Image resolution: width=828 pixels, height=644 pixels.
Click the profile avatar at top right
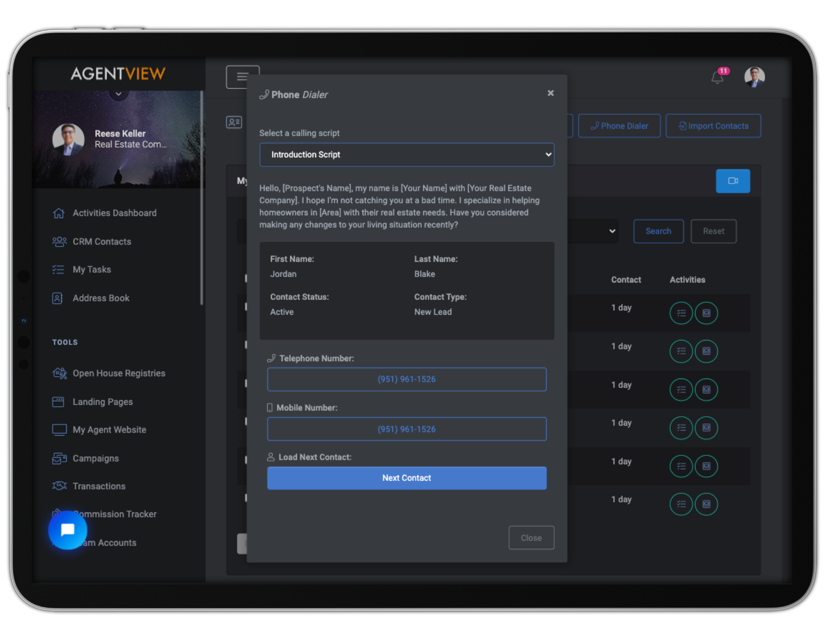point(754,77)
